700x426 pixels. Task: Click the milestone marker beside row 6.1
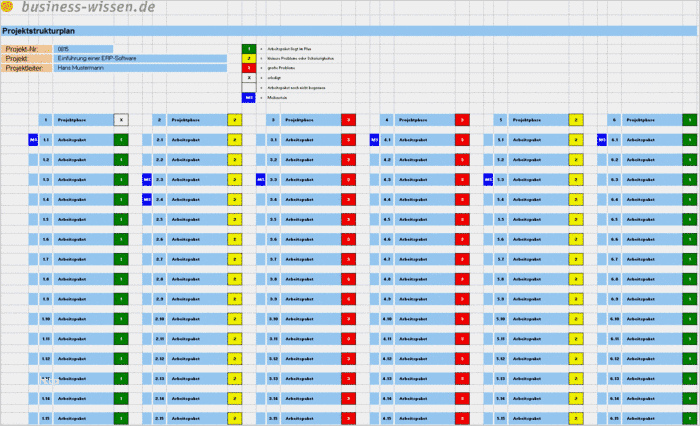tap(602, 140)
